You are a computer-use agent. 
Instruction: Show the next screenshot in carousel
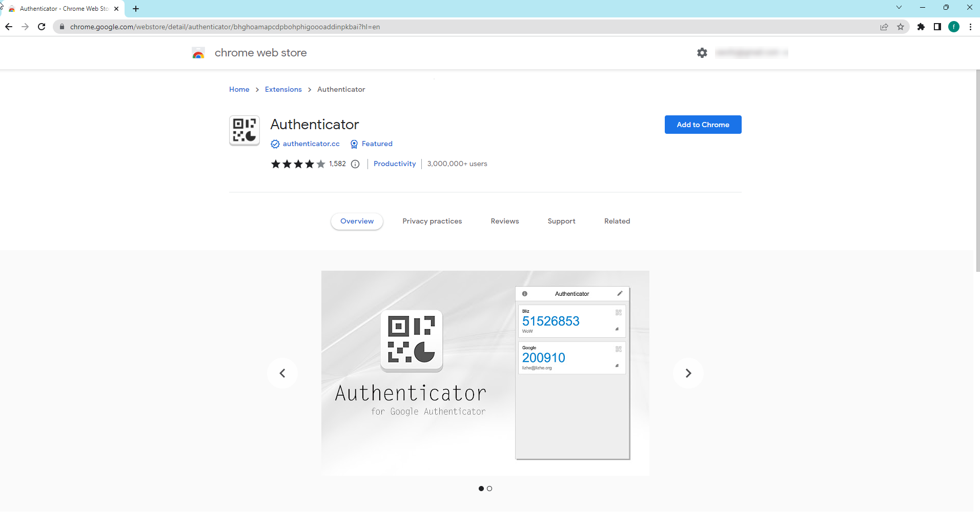pos(688,373)
